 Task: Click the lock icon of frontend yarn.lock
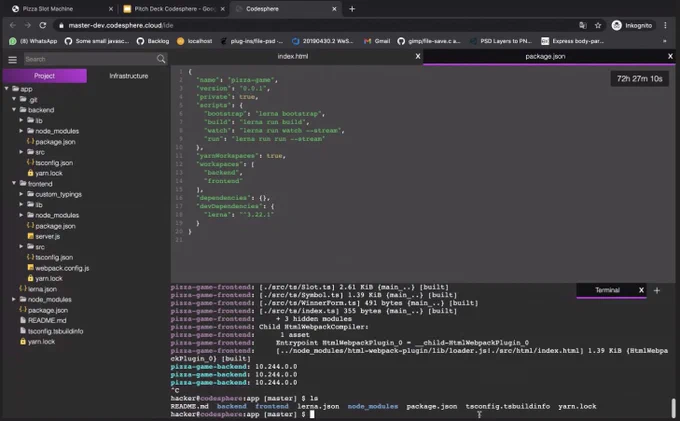[x=30, y=278]
